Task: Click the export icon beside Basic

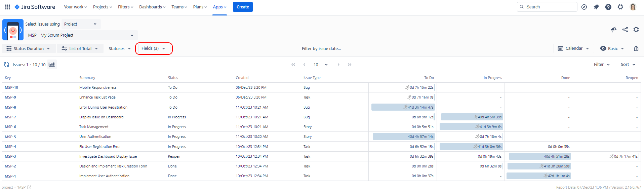Action: [x=636, y=48]
